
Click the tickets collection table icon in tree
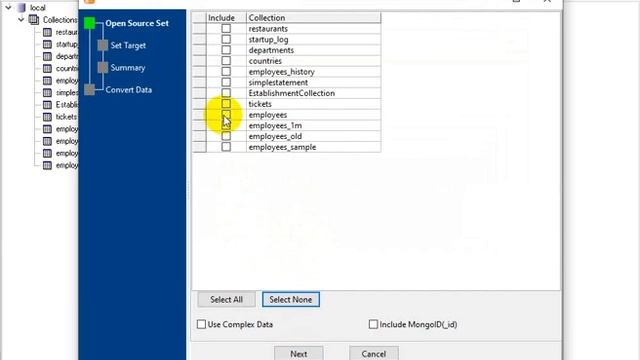(47, 117)
